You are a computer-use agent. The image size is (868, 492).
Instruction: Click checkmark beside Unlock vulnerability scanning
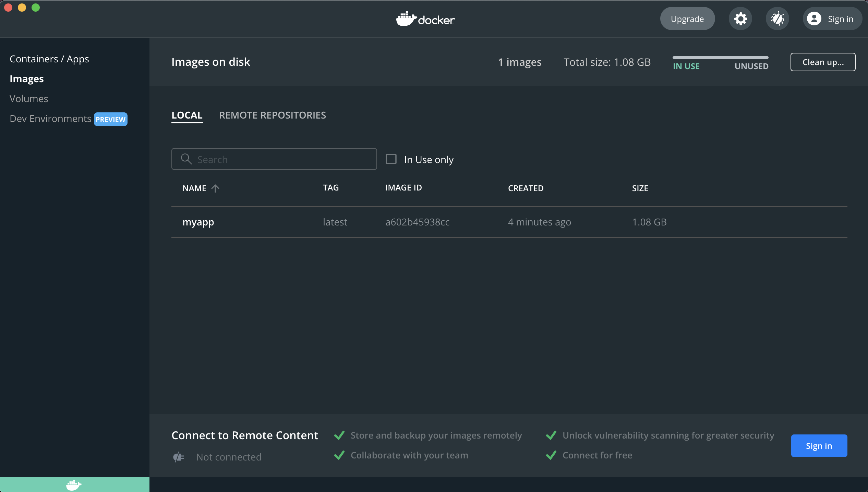coord(551,435)
